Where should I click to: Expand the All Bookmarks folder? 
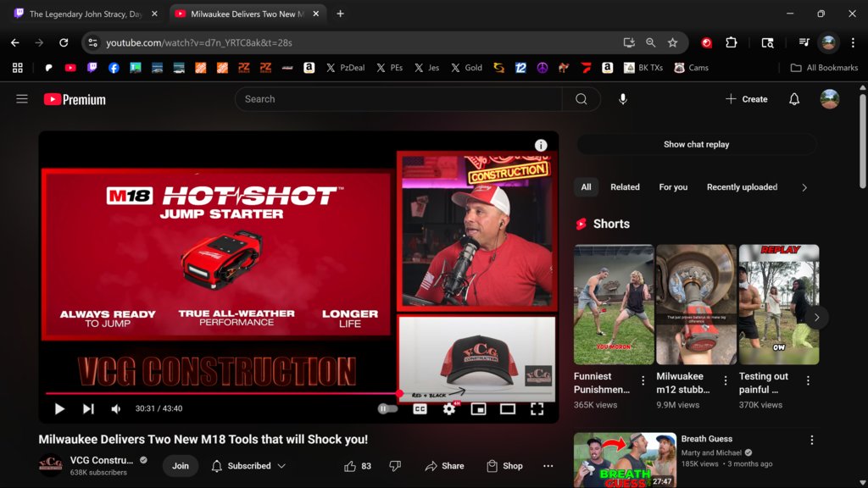pos(824,68)
